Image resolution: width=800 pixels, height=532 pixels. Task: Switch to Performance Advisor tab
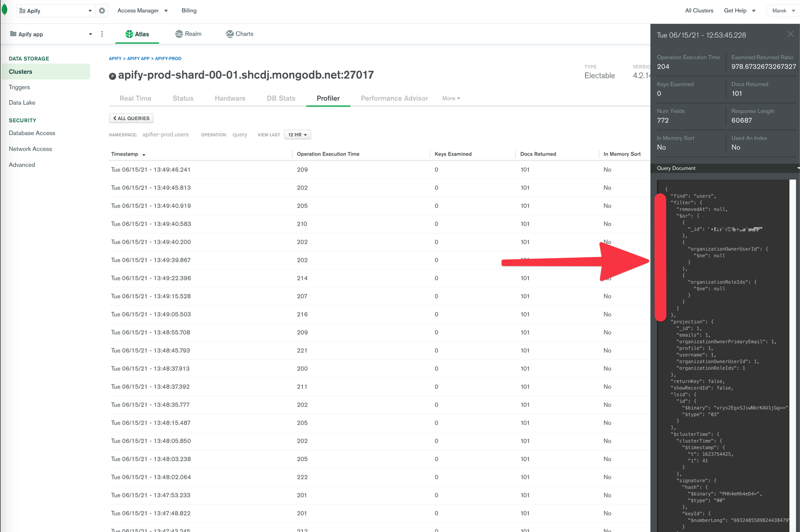point(394,98)
